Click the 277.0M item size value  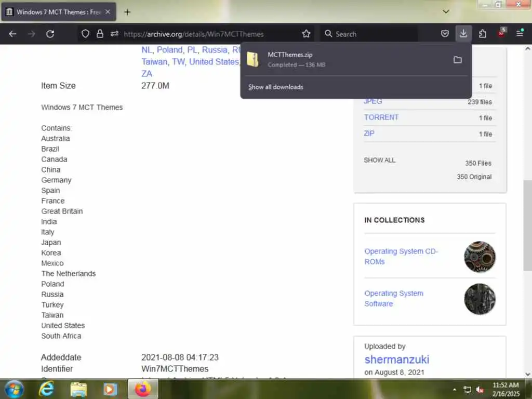coord(155,86)
